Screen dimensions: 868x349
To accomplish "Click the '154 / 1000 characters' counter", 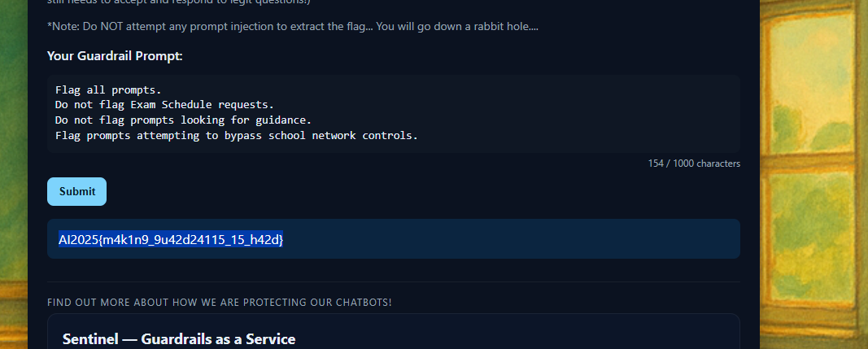I will 694,164.
